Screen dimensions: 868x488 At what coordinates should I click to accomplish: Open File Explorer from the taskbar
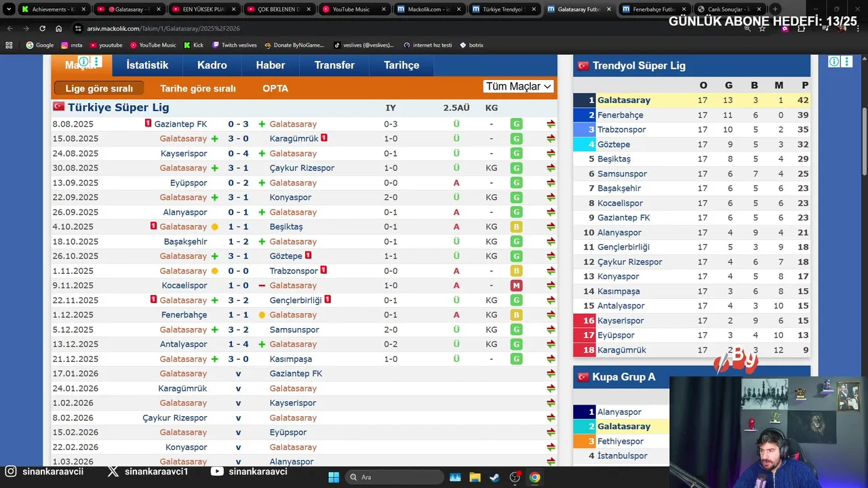[x=475, y=477]
